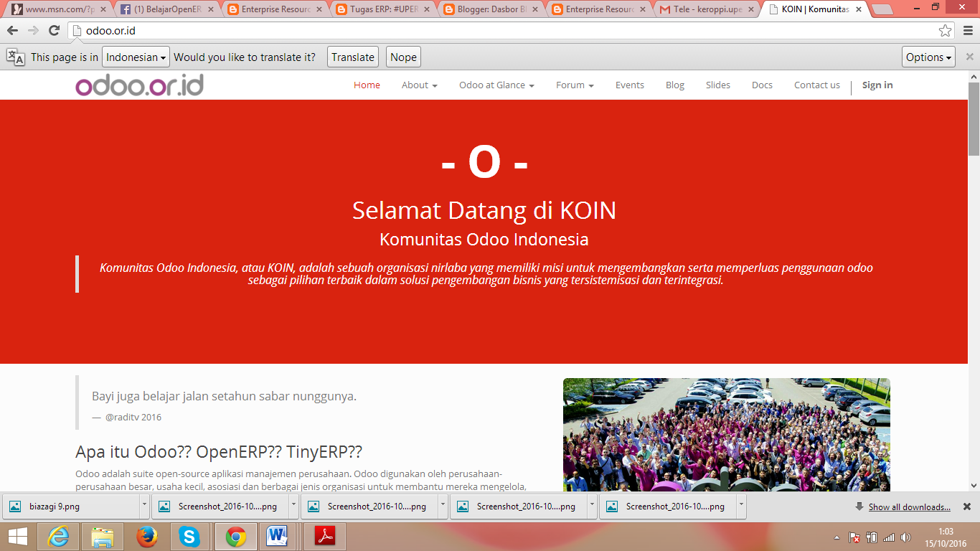
Task: Launch Skype from the taskbar
Action: pos(190,537)
